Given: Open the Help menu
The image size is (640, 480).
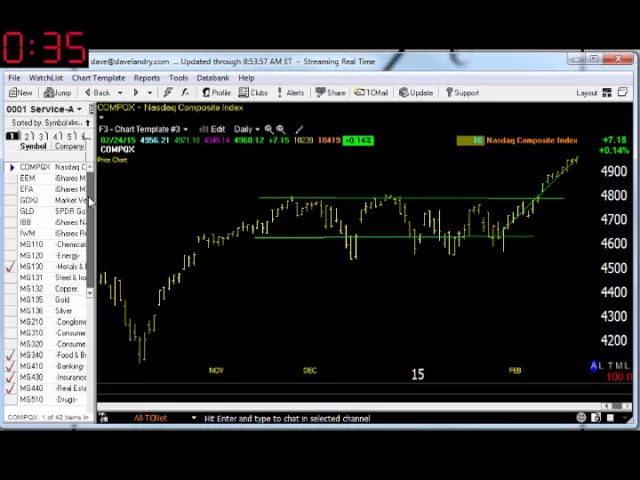Looking at the screenshot, I should pyautogui.click(x=246, y=78).
